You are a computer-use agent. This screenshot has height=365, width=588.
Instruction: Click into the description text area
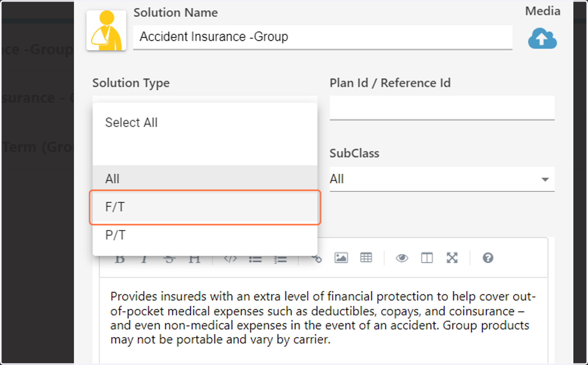pos(323,321)
